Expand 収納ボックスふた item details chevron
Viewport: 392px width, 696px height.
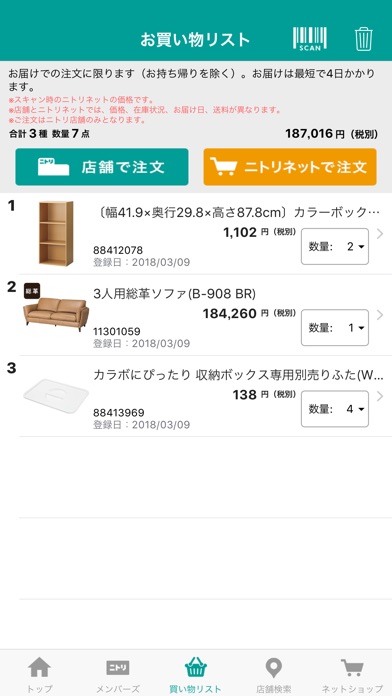tap(380, 396)
